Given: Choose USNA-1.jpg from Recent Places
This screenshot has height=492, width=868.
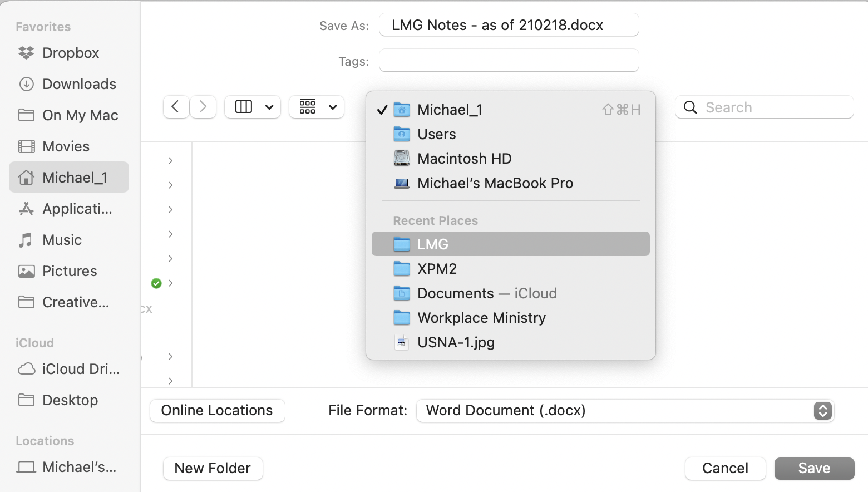Looking at the screenshot, I should pos(511,342).
